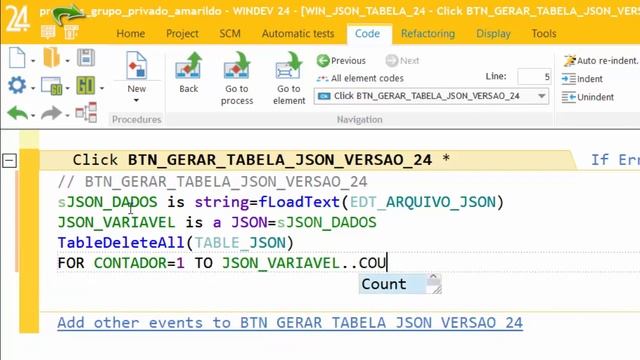
Task: Open the project settings gear icon
Action: (x=17, y=85)
